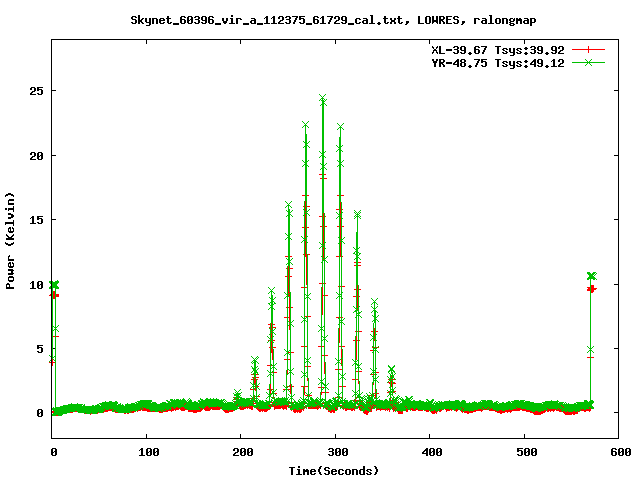Click the x-axis tick label 600

point(621,452)
